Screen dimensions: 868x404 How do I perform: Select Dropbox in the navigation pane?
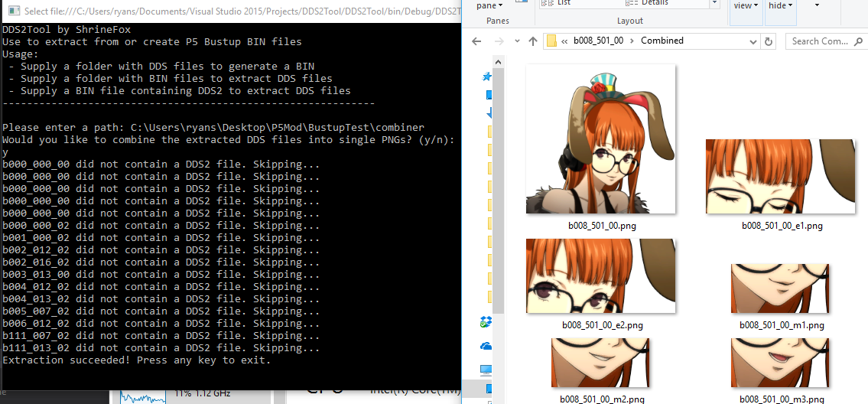pyautogui.click(x=486, y=321)
